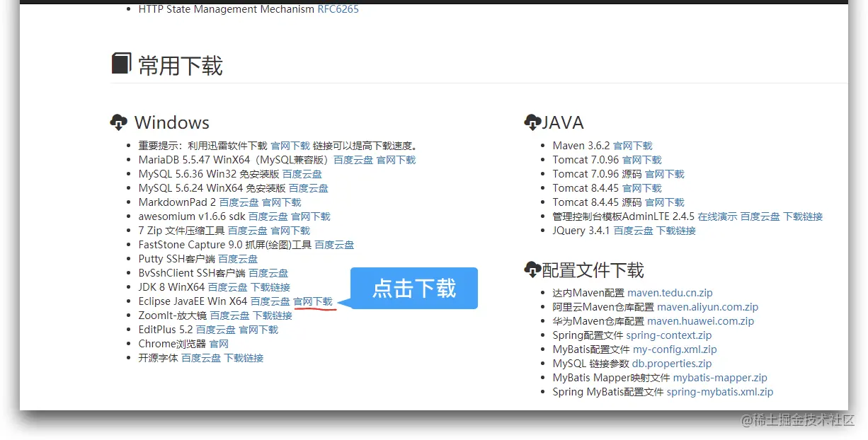Image resolution: width=868 pixels, height=440 pixels.
Task: Open 官网下载 link for MariaDB 5.5.47
Action: [396, 160]
